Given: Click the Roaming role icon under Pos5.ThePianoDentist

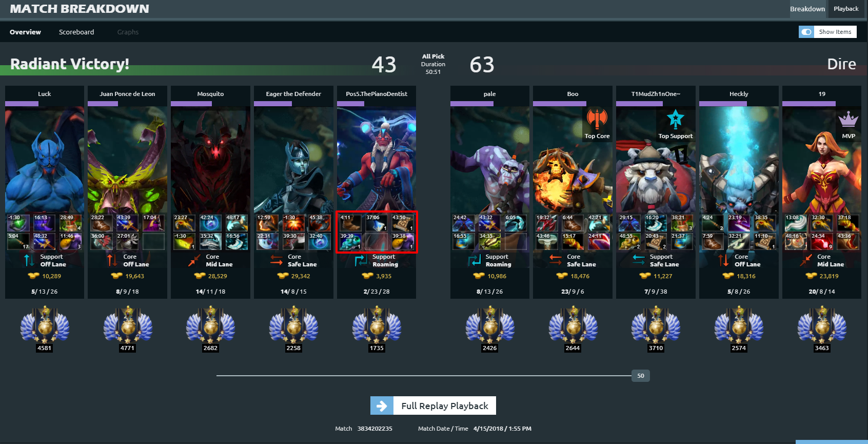Looking at the screenshot, I should coord(361,260).
